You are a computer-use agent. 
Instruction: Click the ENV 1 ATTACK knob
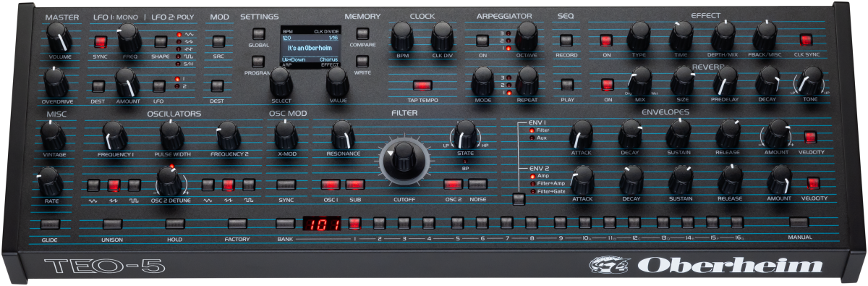(x=581, y=134)
